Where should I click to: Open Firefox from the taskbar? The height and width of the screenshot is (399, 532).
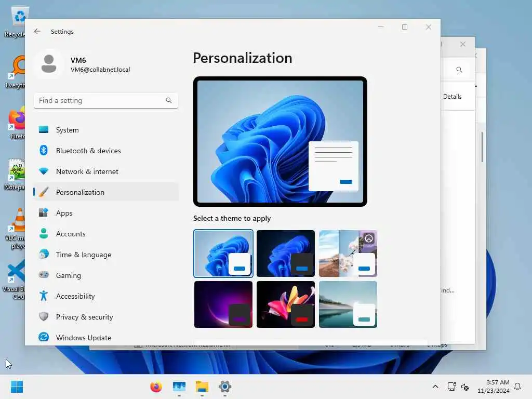156,387
